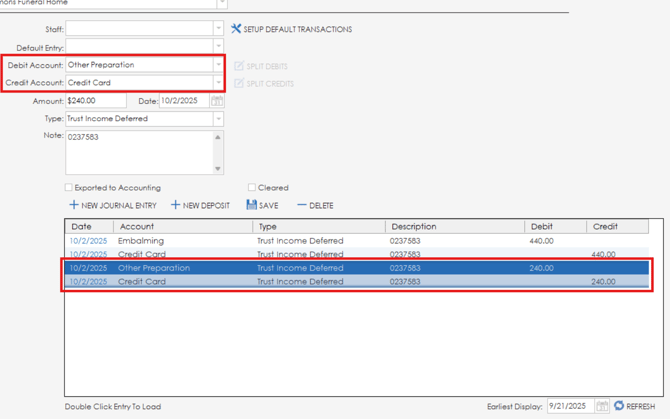The image size is (670, 419).
Task: Check the Split Debits option
Action: point(239,66)
